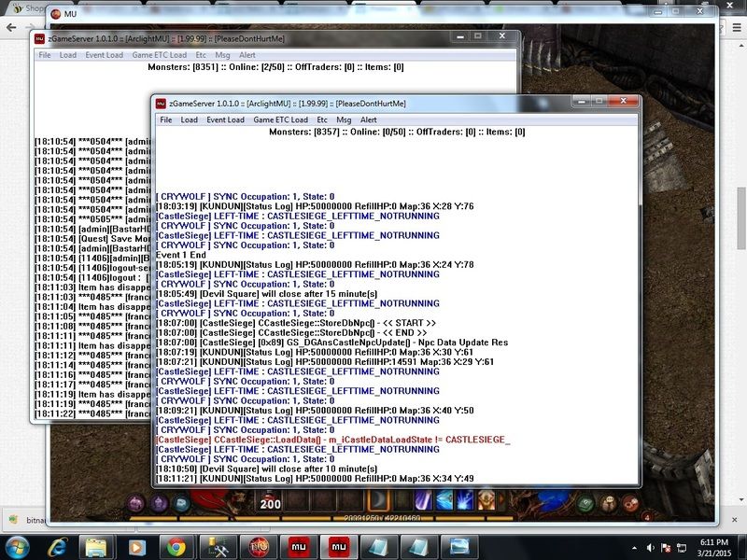Viewport: 747px width, 560px height.
Task: Open Etc menu in the back zGameServer window
Action: (201, 55)
